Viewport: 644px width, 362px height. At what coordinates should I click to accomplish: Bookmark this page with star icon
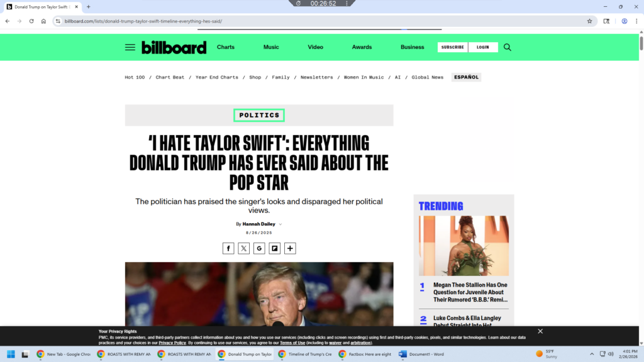click(x=589, y=21)
